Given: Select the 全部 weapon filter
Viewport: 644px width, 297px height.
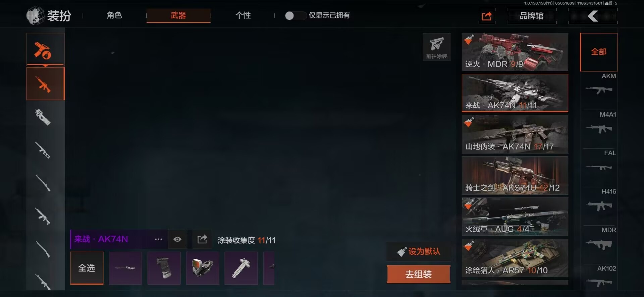Looking at the screenshot, I should point(599,52).
